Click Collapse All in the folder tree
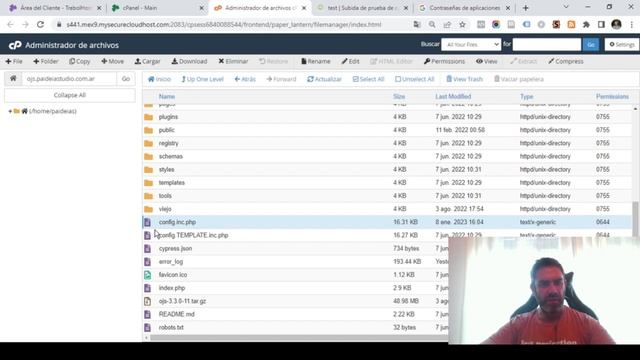 tap(70, 95)
